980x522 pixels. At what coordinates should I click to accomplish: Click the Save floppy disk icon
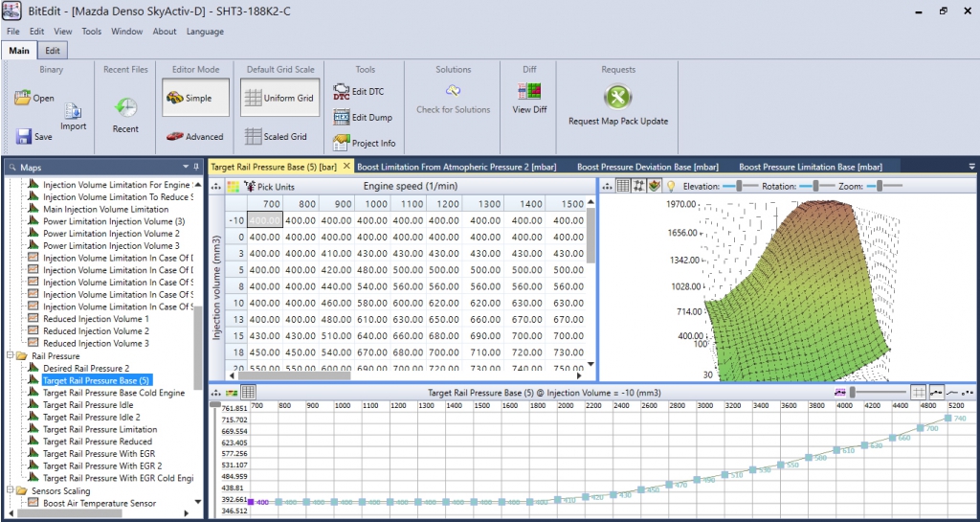[x=24, y=136]
